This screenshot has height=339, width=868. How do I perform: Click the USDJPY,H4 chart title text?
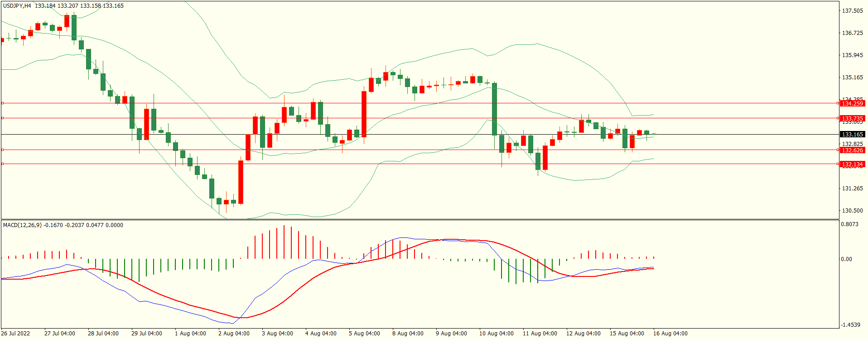[x=17, y=6]
